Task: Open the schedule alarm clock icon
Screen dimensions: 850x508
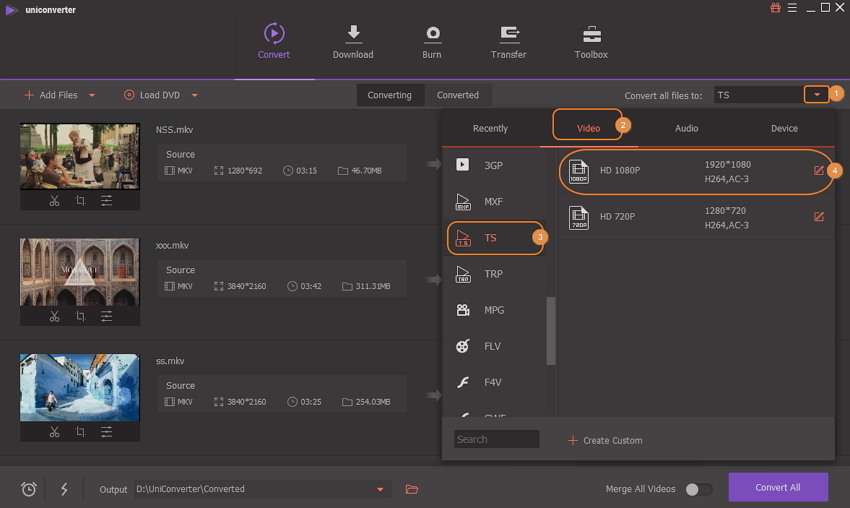Action: (x=29, y=489)
